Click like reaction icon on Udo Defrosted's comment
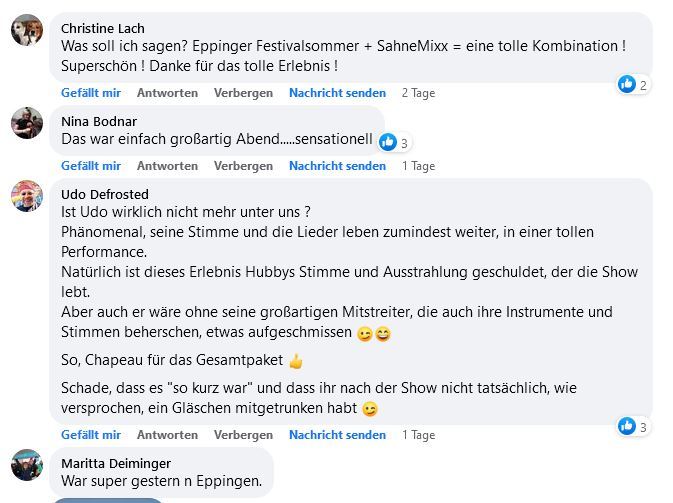 [x=627, y=426]
